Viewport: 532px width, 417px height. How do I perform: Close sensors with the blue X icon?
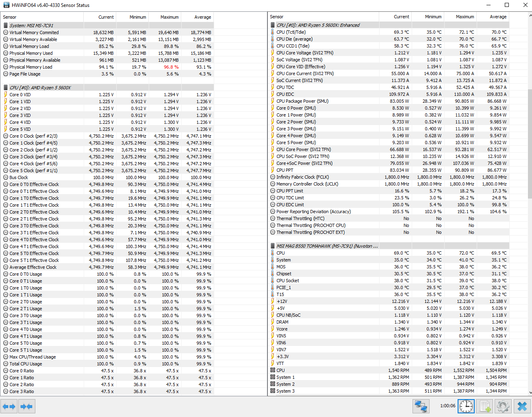coord(522,406)
